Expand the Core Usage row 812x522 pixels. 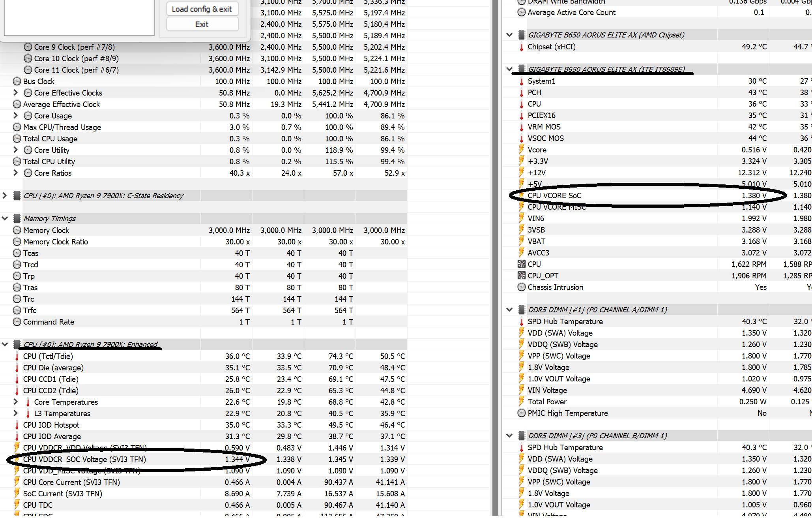[x=15, y=116]
